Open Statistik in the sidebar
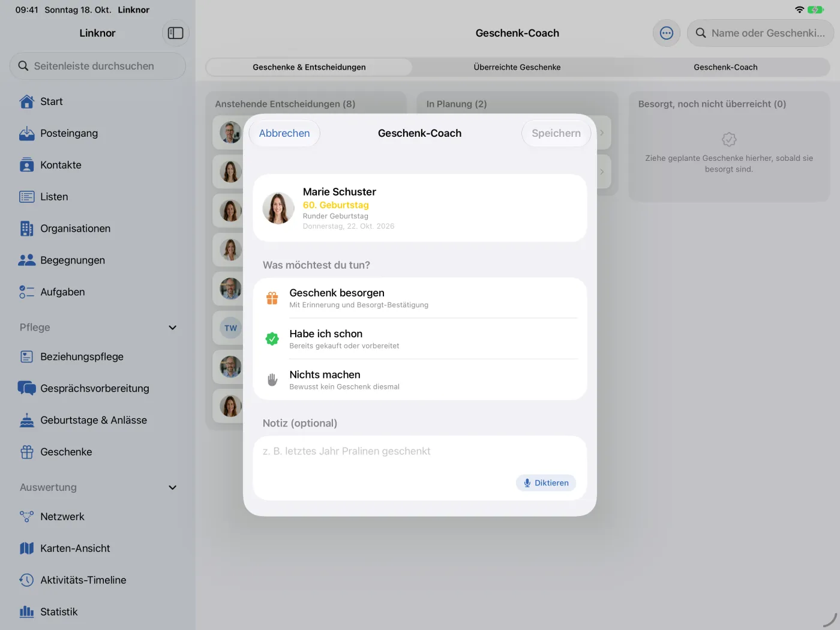The height and width of the screenshot is (630, 840). pos(98,612)
